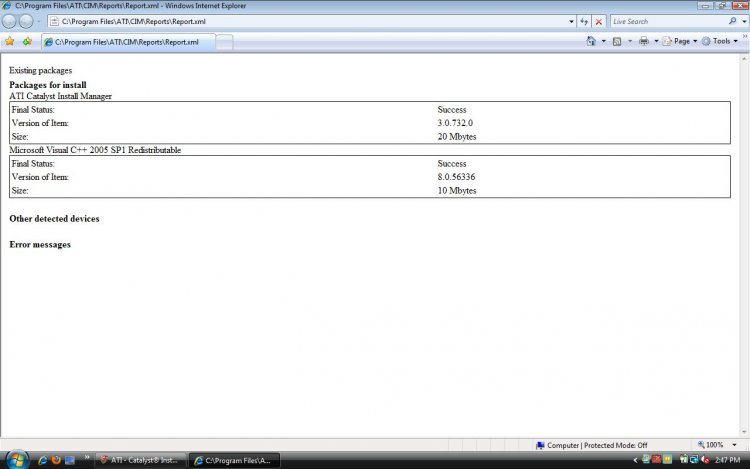Click the Existing packages text

41,70
